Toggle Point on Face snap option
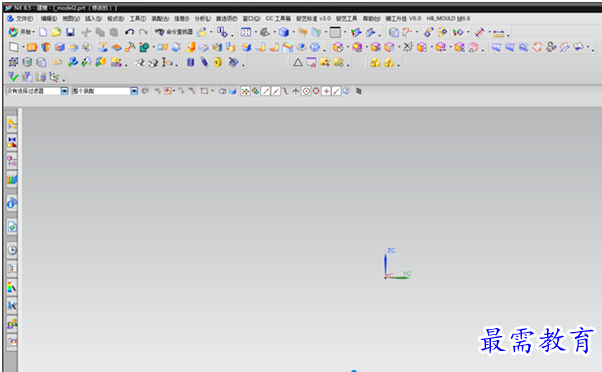Screen dimensions: 602x372 [x=346, y=91]
